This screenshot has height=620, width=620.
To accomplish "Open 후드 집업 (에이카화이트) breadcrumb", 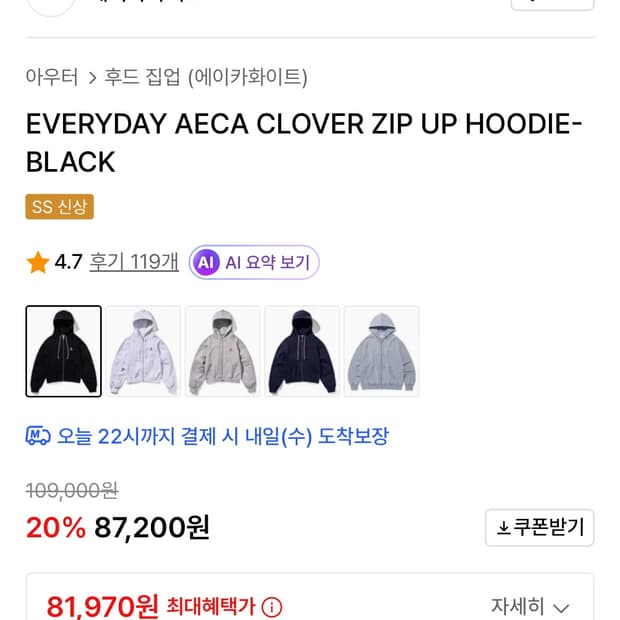I will [206, 77].
